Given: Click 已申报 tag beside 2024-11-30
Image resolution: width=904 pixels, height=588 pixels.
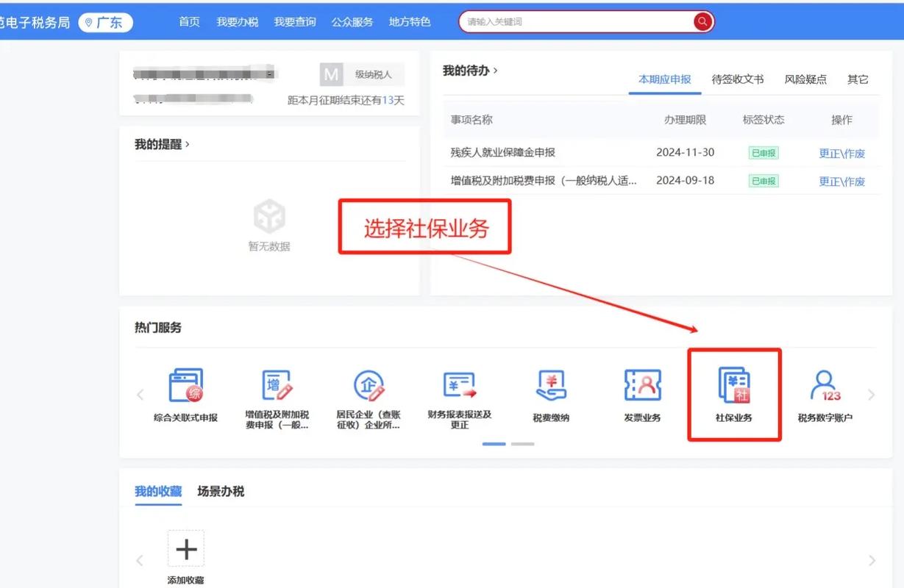Looking at the screenshot, I should point(764,153).
